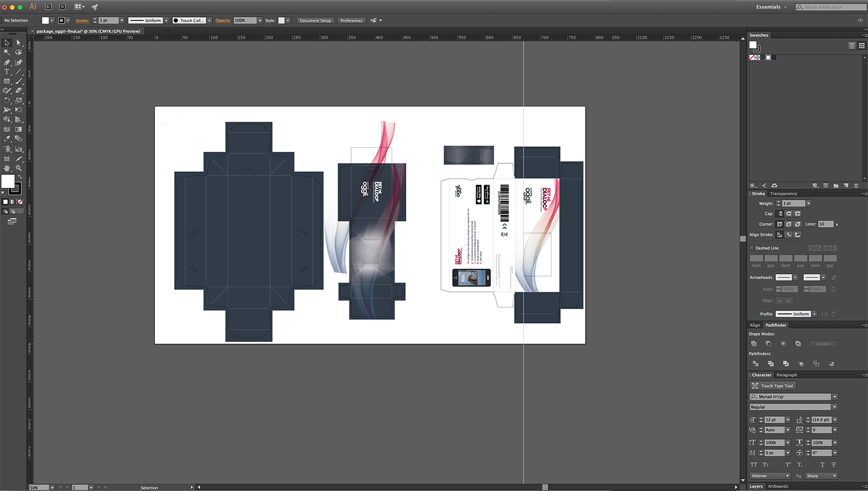Viewport: 868px width, 491px height.
Task: Toggle All Caps in Character panel
Action: pos(753,464)
